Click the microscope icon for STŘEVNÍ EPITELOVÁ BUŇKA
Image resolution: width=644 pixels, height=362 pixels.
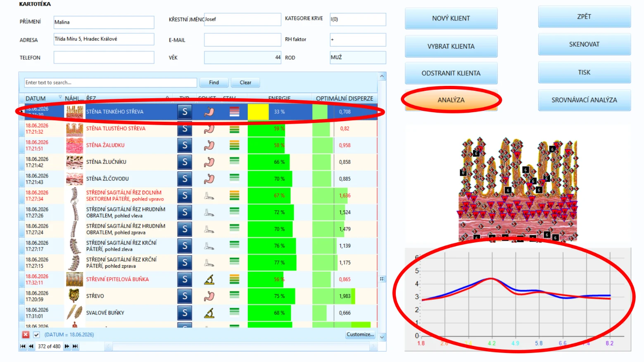[x=209, y=279]
